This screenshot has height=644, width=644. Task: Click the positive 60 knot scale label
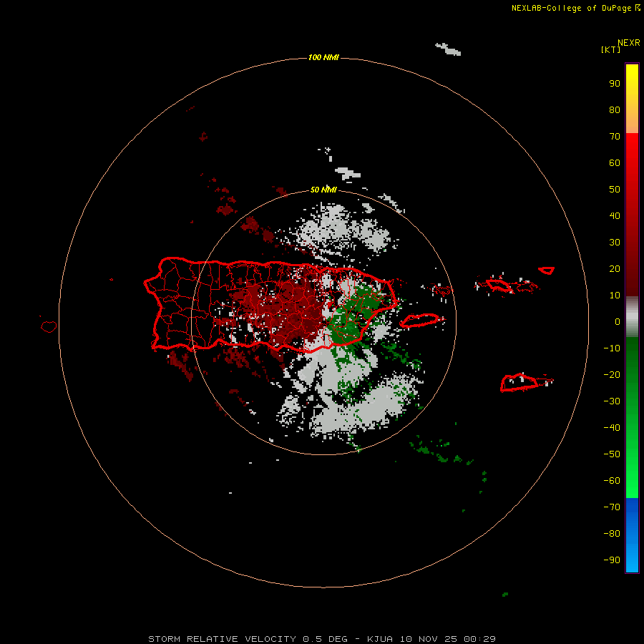pyautogui.click(x=615, y=162)
